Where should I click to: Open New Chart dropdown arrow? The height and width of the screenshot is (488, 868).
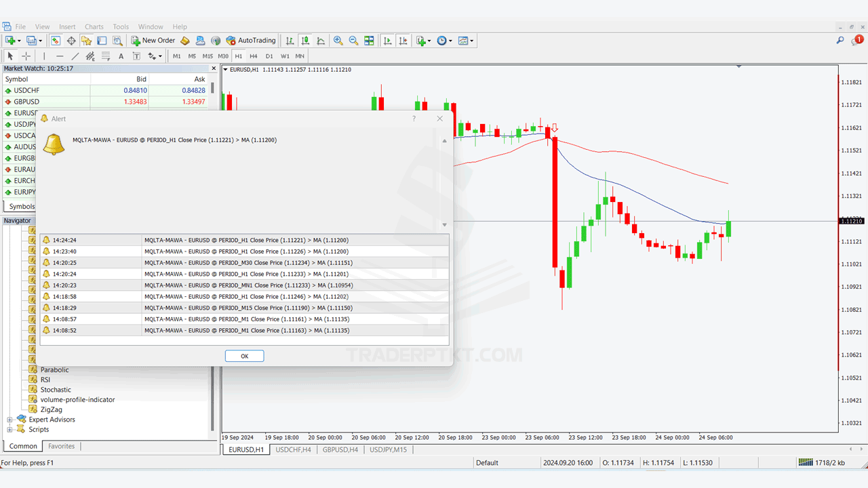tap(19, 41)
